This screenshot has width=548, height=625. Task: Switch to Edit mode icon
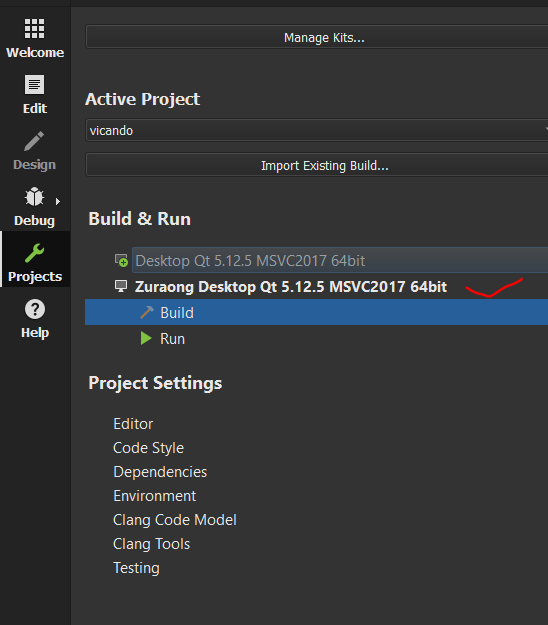(x=34, y=85)
